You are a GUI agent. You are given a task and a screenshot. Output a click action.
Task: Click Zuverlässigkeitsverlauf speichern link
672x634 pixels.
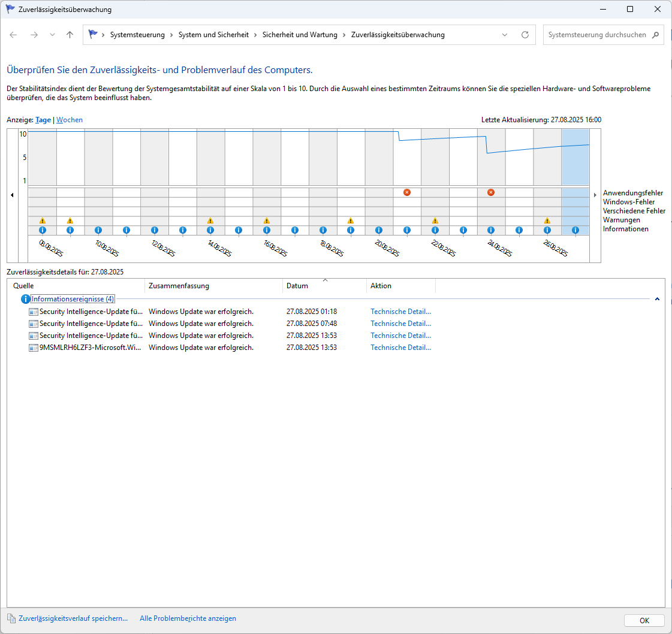tap(73, 618)
